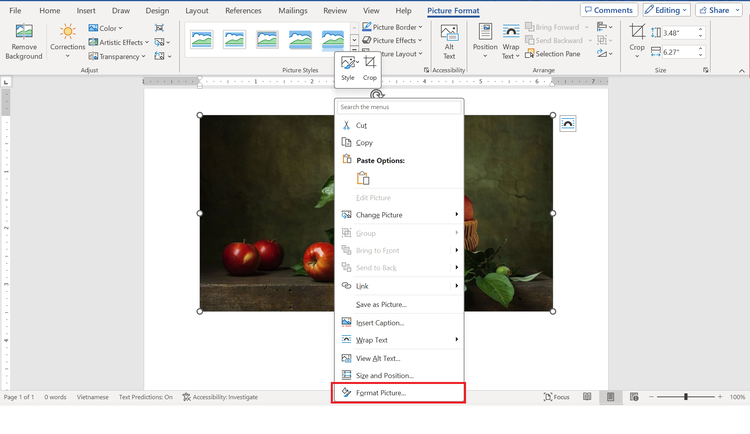Open the File menu

coord(15,11)
